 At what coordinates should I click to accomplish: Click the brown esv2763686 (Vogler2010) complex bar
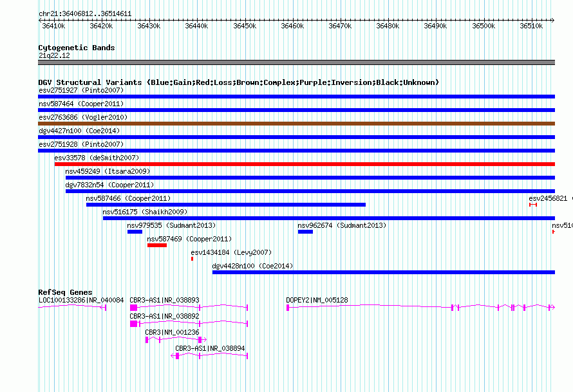coord(296,124)
